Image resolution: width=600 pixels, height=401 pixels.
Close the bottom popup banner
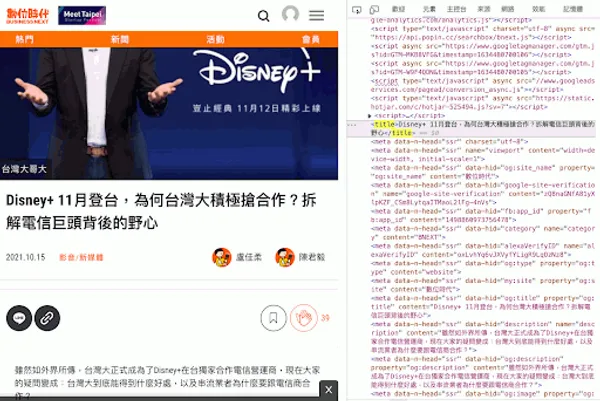point(328,390)
